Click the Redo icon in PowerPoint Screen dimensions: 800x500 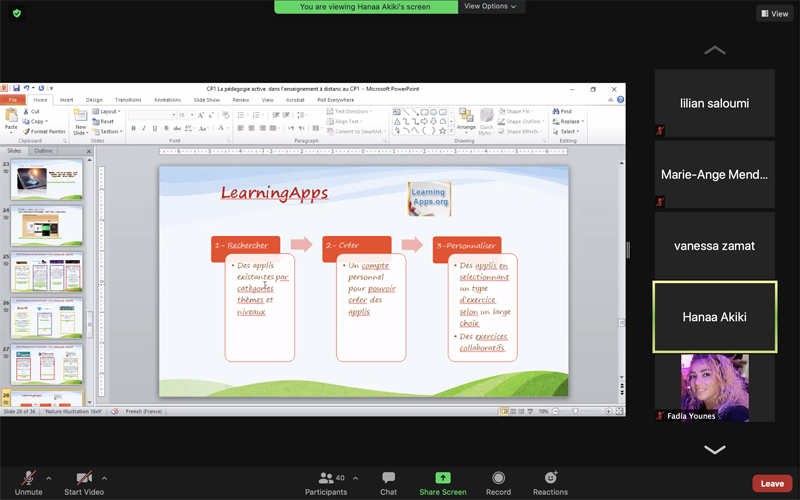point(41,88)
